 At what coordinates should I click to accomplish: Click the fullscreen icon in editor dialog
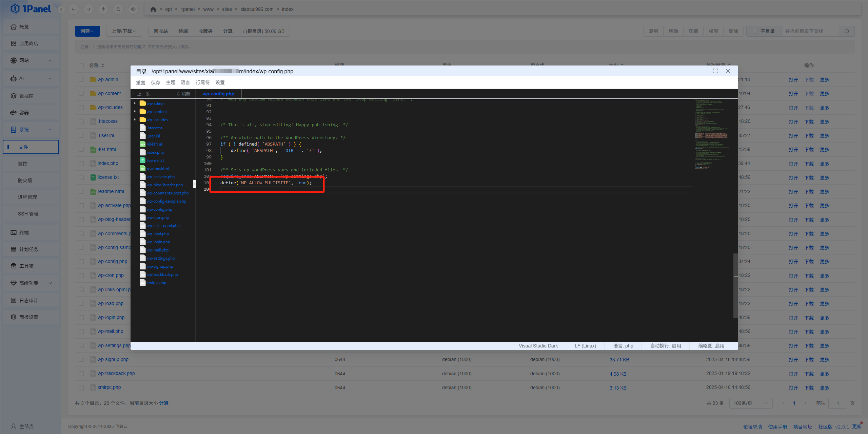(715, 71)
